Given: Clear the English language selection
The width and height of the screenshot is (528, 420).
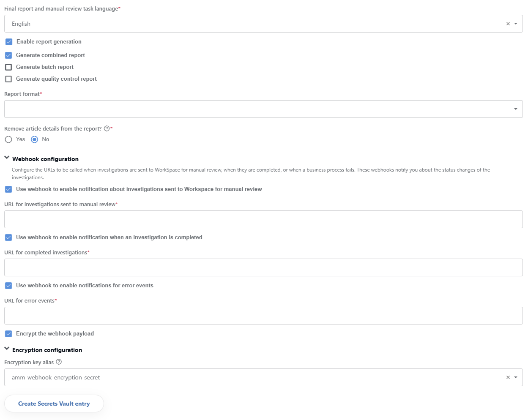Looking at the screenshot, I should (508, 24).
